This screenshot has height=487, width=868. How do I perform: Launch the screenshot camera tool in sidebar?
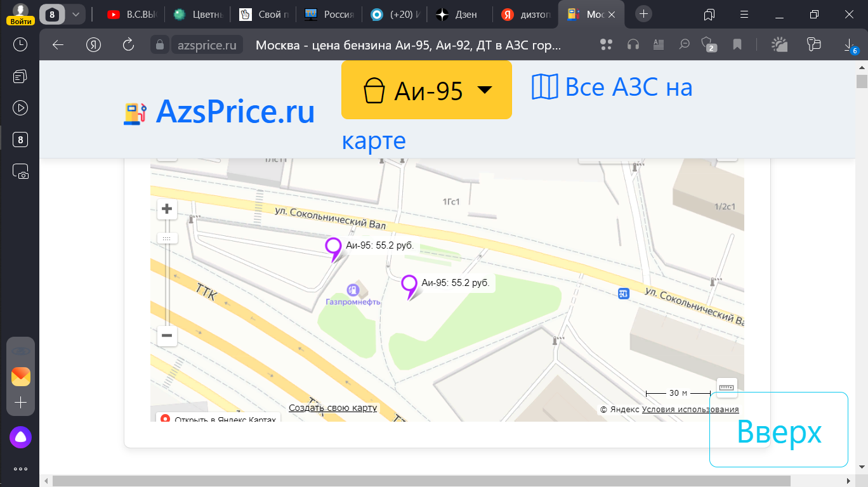coord(20,172)
